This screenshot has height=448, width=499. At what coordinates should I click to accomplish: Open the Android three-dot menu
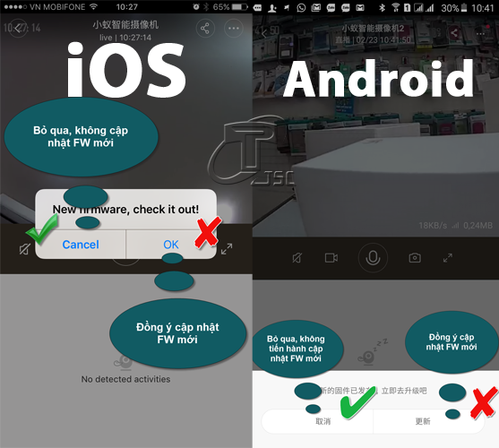coord(480,33)
